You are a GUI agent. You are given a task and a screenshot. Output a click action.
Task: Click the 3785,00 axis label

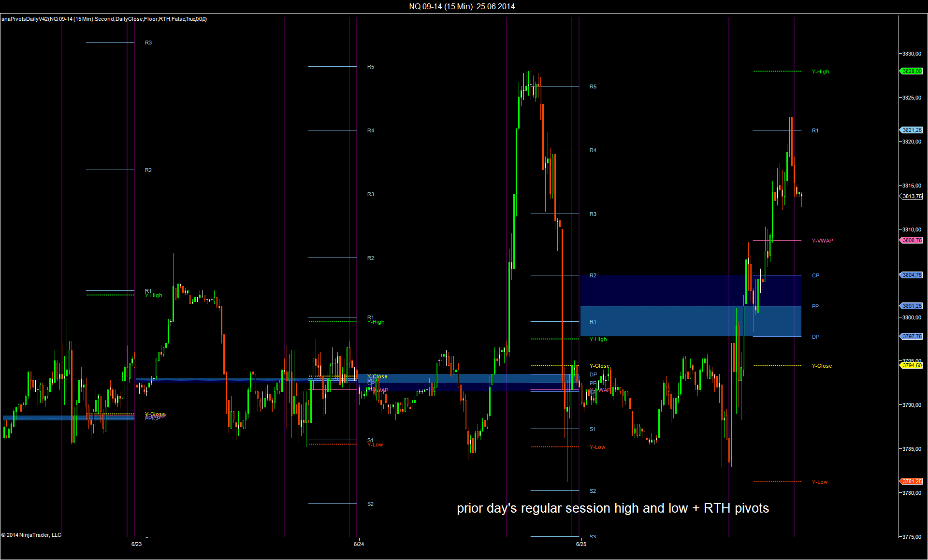point(912,449)
